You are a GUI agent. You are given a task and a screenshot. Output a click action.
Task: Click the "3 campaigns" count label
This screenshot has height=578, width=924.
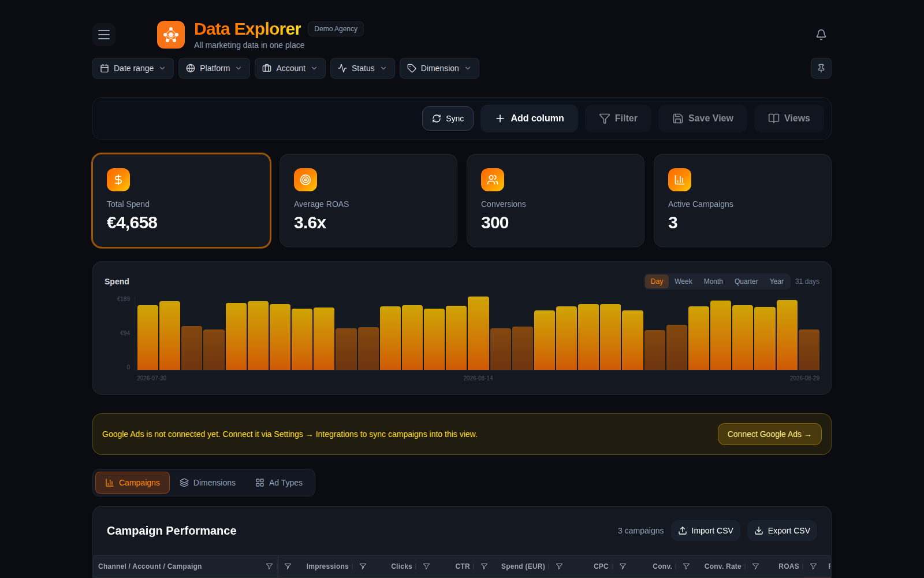coord(641,531)
